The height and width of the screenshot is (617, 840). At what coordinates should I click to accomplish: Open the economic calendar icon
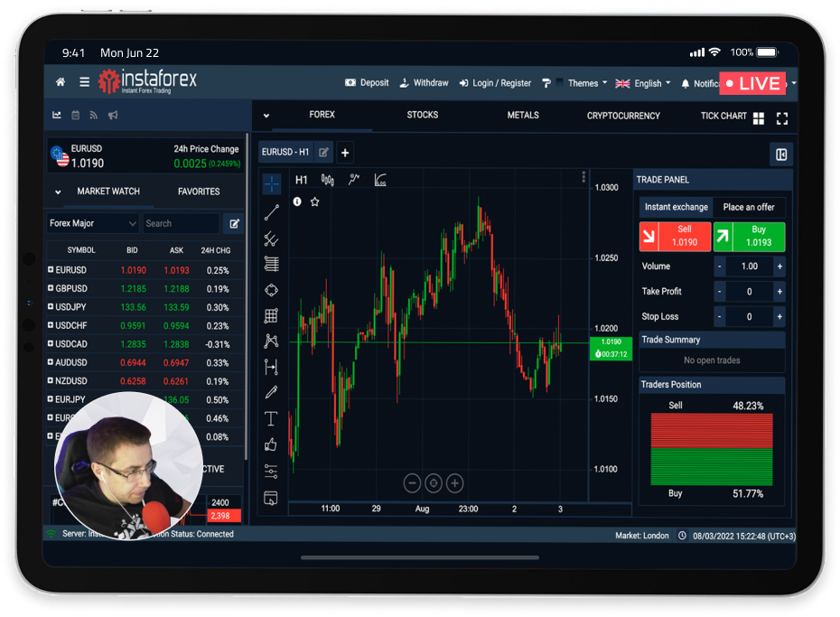point(76,115)
